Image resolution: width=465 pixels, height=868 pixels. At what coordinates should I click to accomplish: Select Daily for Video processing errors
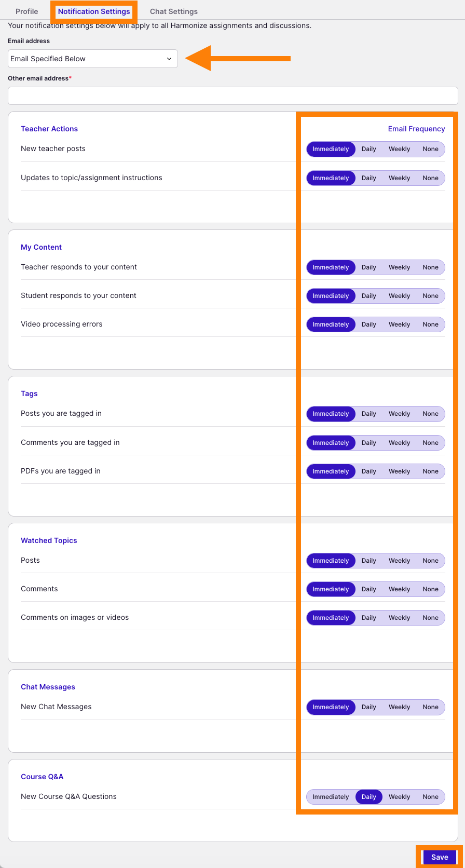pos(368,324)
